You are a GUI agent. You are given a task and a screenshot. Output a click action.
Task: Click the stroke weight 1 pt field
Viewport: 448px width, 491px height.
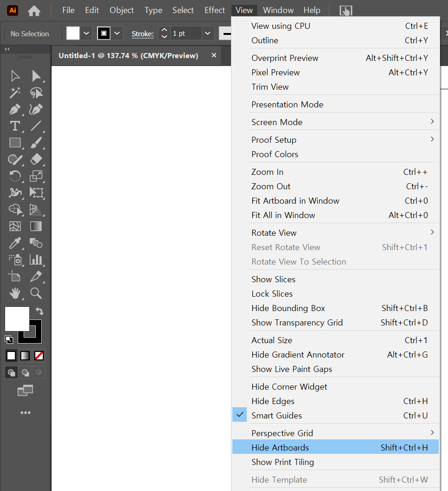coord(185,33)
